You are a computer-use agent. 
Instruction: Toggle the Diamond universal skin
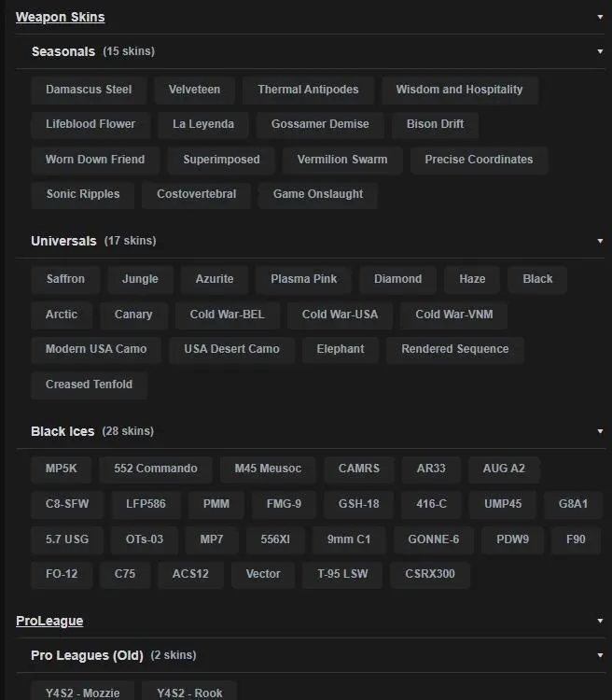coord(397,279)
